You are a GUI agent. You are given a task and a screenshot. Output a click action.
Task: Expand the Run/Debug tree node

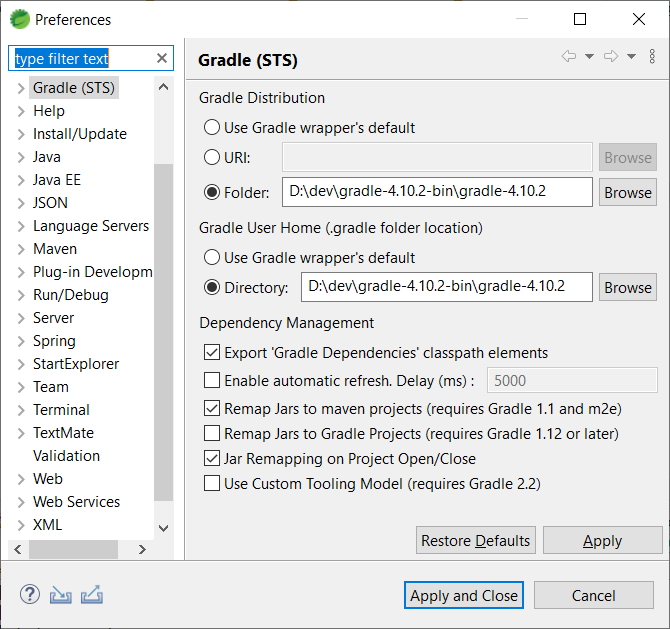(x=21, y=295)
